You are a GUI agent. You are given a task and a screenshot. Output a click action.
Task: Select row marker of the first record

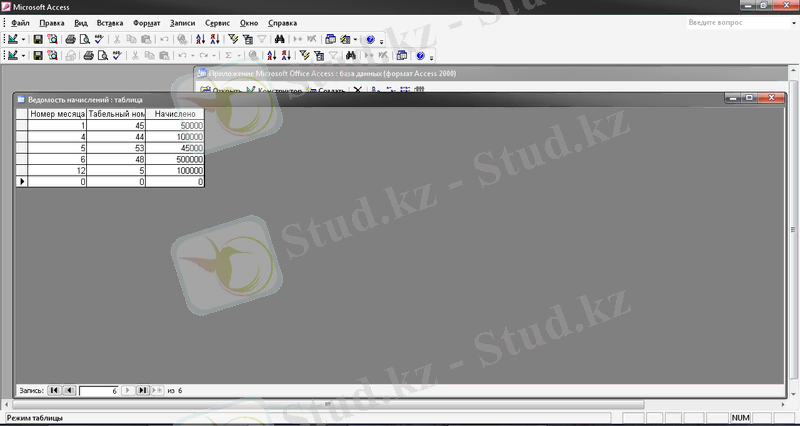[21, 127]
